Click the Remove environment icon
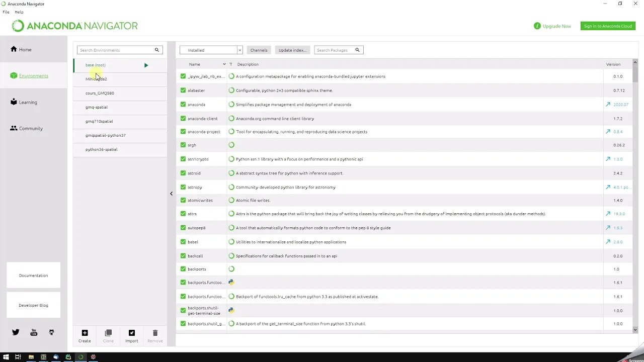Viewport: 644px width, 362px height. coord(155,333)
